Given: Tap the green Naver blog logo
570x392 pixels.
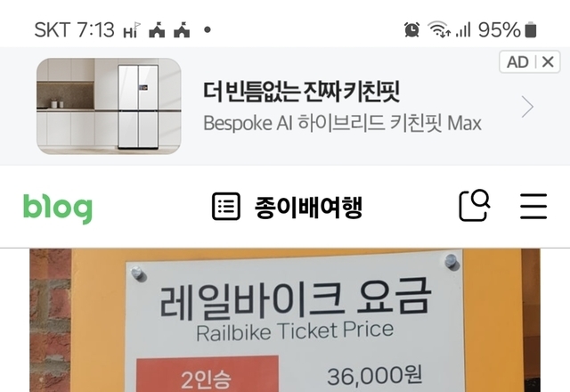Looking at the screenshot, I should [x=58, y=208].
